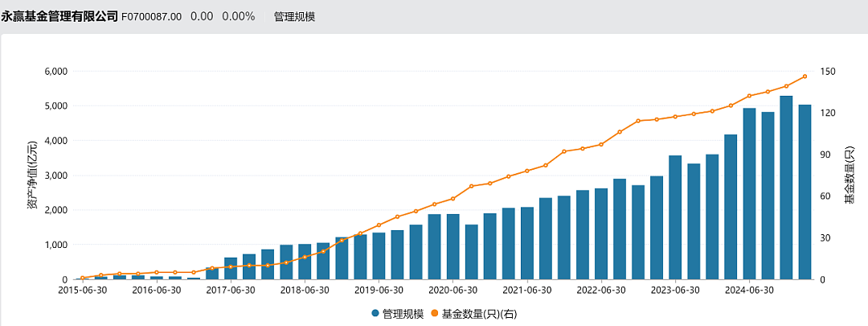Viewport: 868px width, 326px height.
Task: Select the bar above 2023-06-30 label
Action: 675,217
